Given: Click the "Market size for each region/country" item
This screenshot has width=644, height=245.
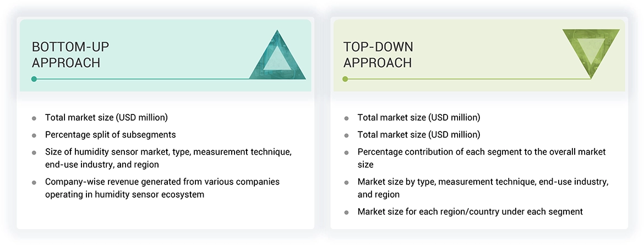Looking at the screenshot, I should pos(470,211).
